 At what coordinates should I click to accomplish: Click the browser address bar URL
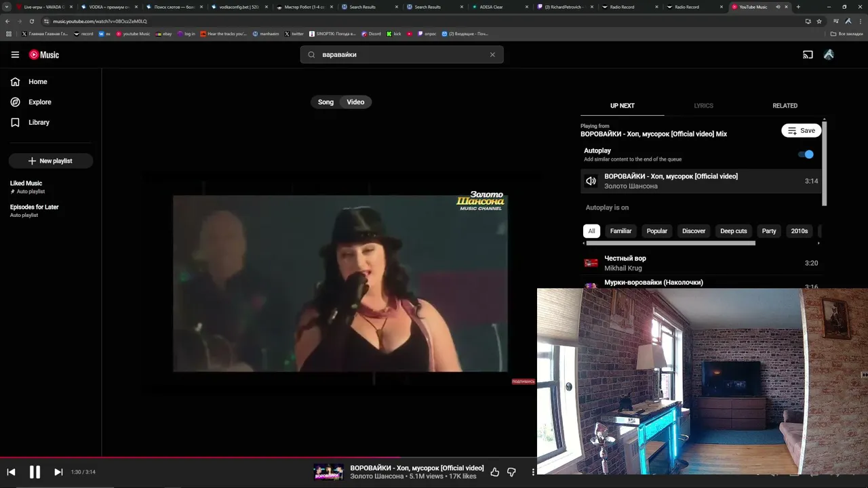pyautogui.click(x=100, y=21)
